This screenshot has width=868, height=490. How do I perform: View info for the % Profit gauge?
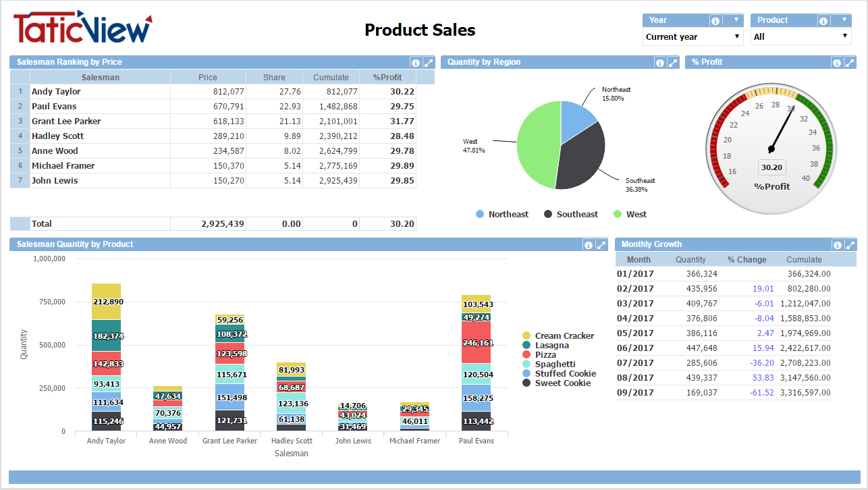tap(837, 62)
